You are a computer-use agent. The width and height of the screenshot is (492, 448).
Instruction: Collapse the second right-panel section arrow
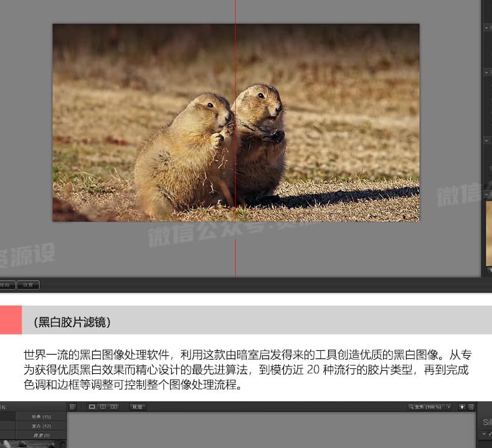486,72
